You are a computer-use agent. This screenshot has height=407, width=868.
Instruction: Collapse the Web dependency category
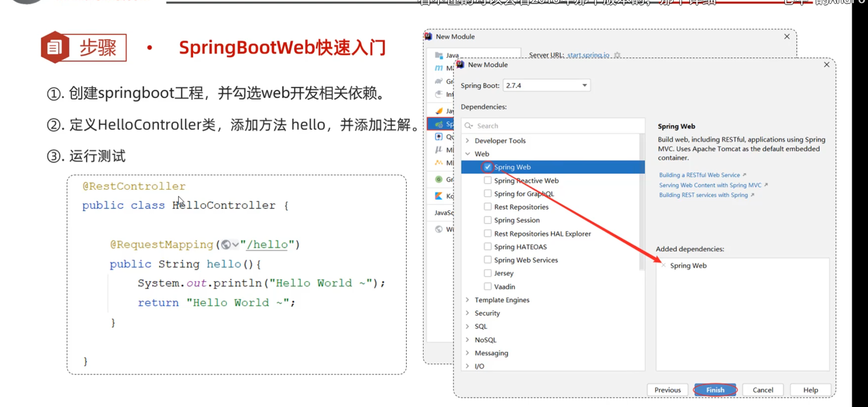[x=467, y=154]
